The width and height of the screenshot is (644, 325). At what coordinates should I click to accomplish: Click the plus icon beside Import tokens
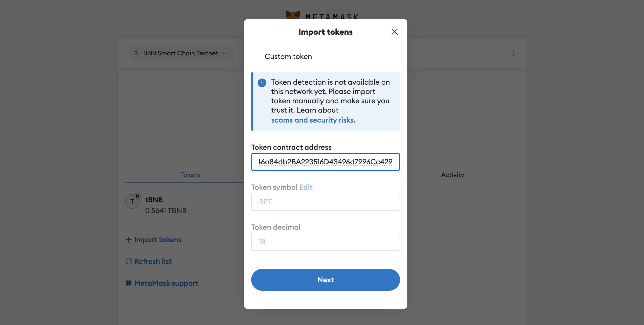(128, 239)
